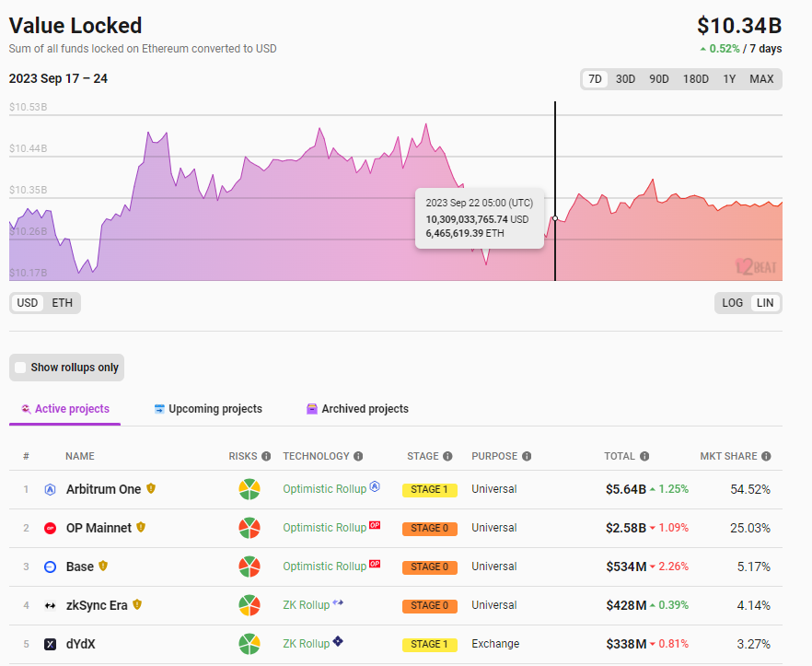This screenshot has width=812, height=666.
Task: Click the STAGE 1 badge for dYdX
Action: [x=429, y=644]
